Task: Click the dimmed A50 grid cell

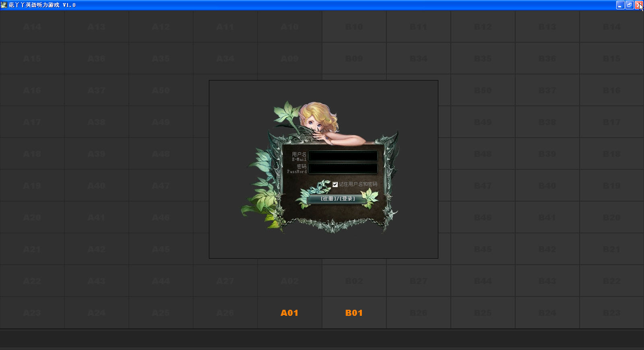Action: tap(161, 90)
